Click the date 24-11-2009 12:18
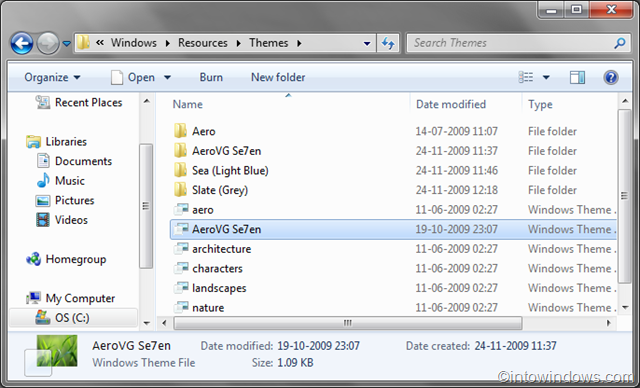 456,190
